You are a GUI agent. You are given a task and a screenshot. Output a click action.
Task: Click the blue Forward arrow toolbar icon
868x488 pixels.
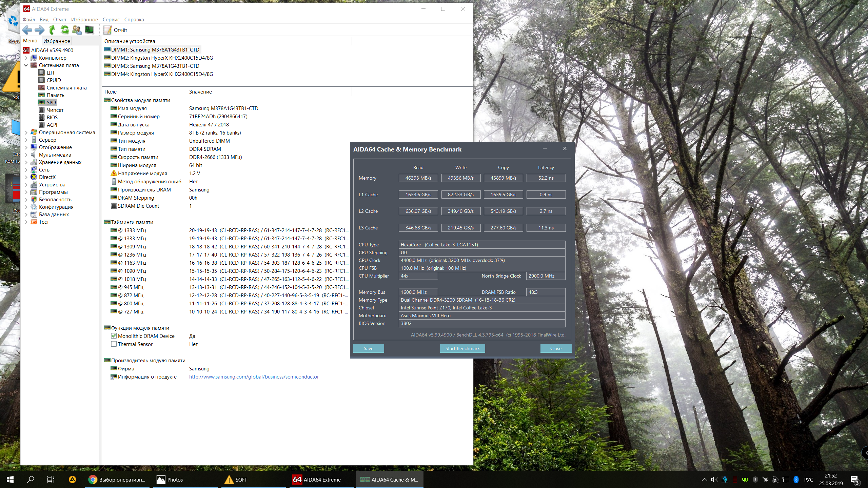[40, 30]
